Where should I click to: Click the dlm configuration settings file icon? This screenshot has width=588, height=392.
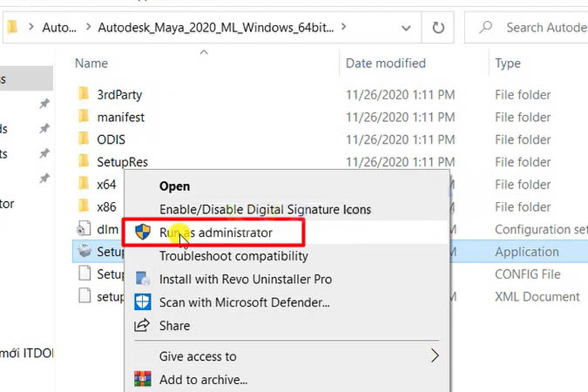point(84,229)
